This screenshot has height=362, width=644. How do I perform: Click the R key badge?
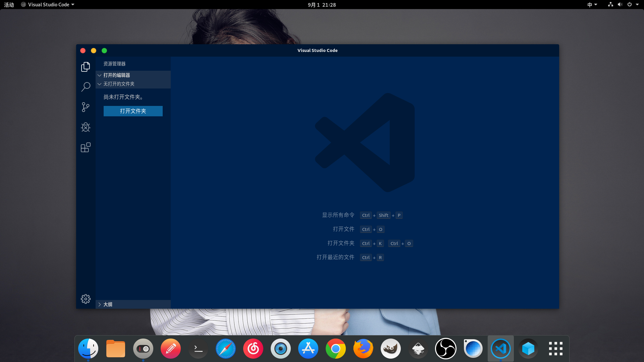[380, 257]
